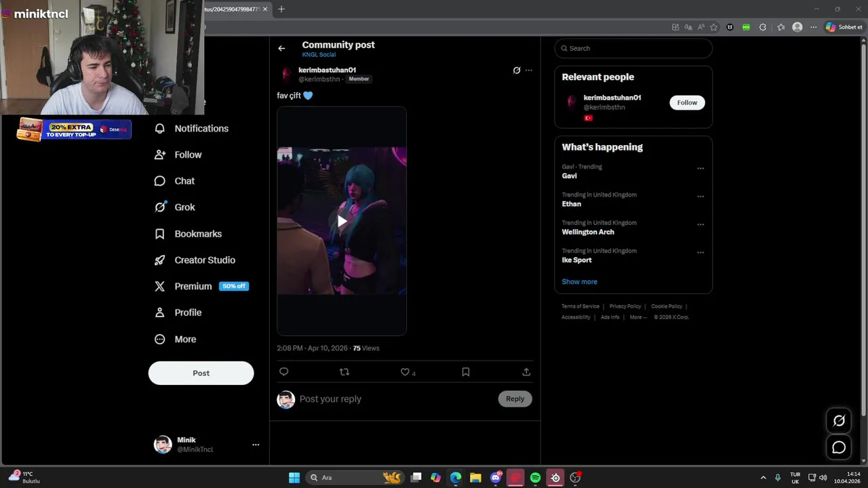Screen dimensions: 868x488
Task: Open the Ads info footer link
Action: click(x=610, y=317)
